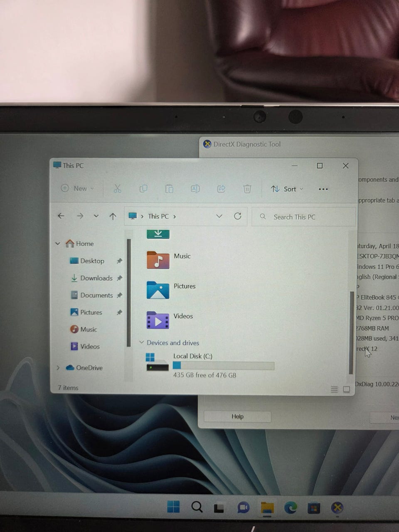Image resolution: width=399 pixels, height=532 pixels.
Task: Select the Videos folder icon
Action: pos(158,320)
